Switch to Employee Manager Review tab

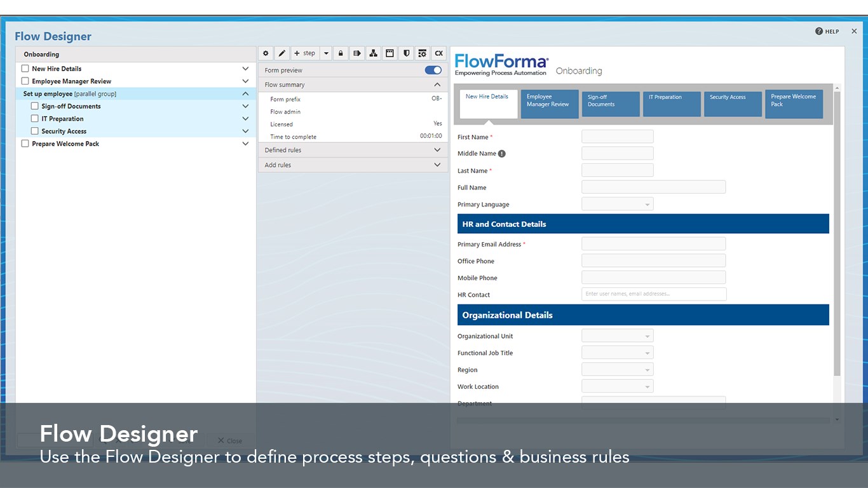click(550, 104)
